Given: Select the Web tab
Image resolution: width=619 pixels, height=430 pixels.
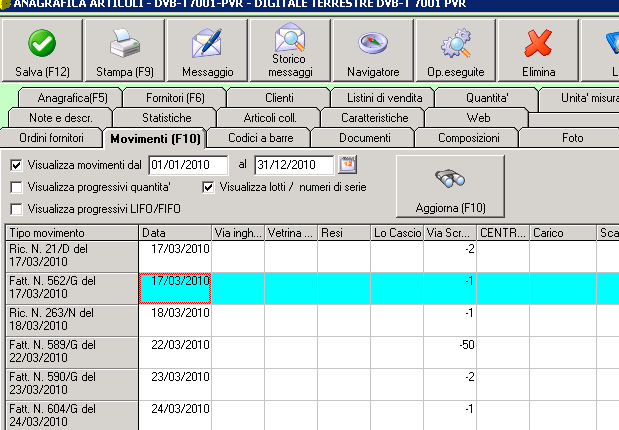Looking at the screenshot, I should coord(478,118).
